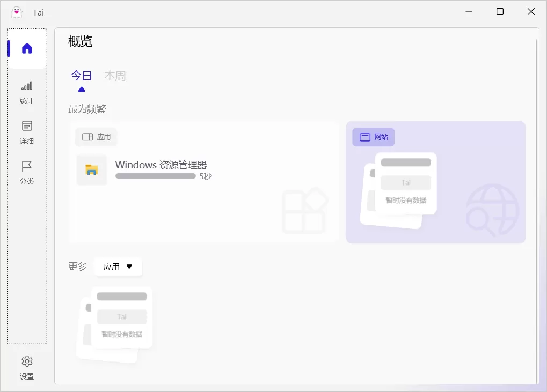
Task: Click the grid graphic in the 应用 card
Action: coord(305,211)
